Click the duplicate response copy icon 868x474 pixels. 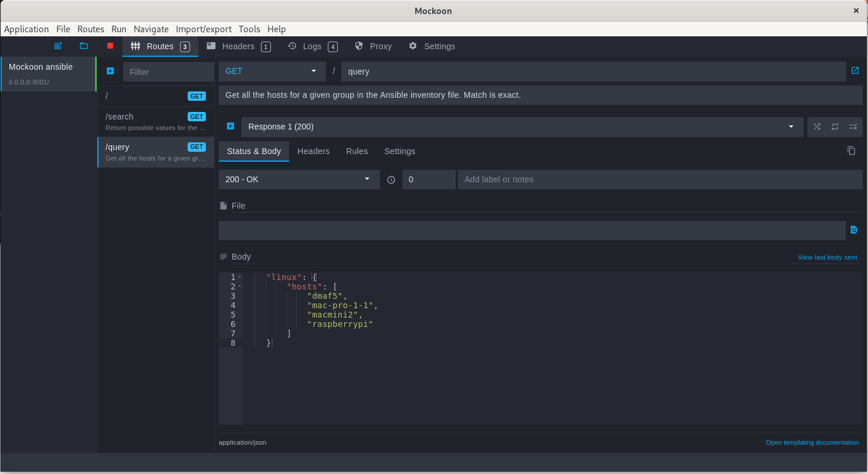[852, 151]
